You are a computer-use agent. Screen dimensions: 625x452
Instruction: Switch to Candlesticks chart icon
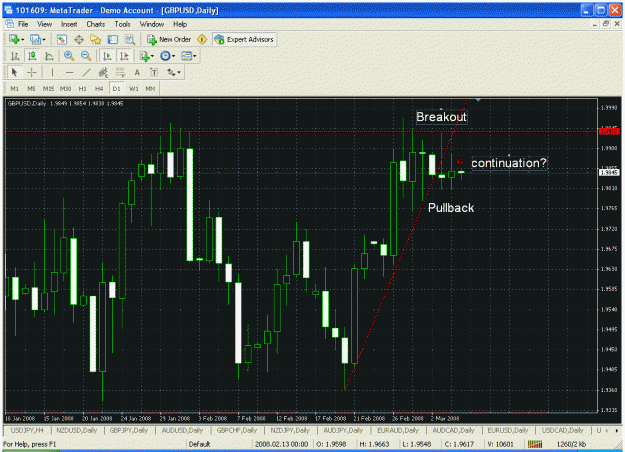coord(32,56)
